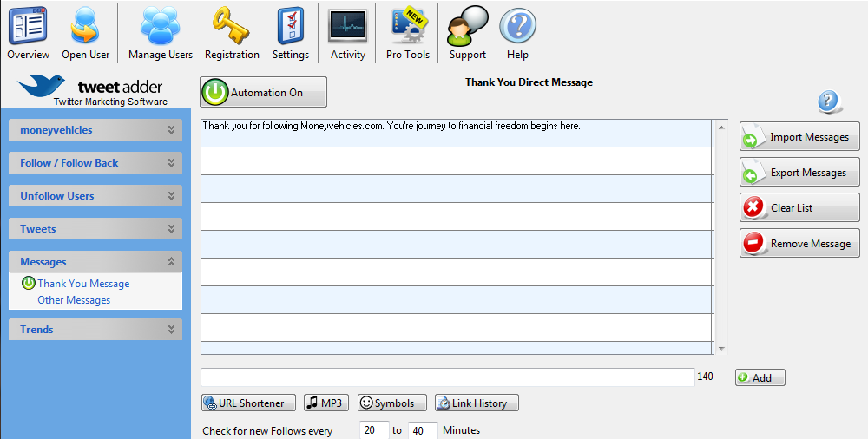The height and width of the screenshot is (439, 868).
Task: Click the 'Thank You Direct Message' heading
Action: [529, 82]
